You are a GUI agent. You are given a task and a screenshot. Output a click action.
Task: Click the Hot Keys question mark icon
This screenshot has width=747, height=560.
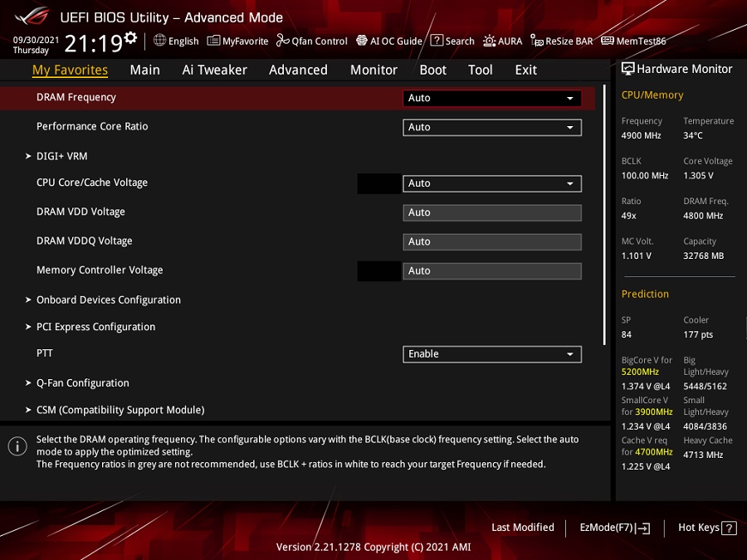[729, 528]
